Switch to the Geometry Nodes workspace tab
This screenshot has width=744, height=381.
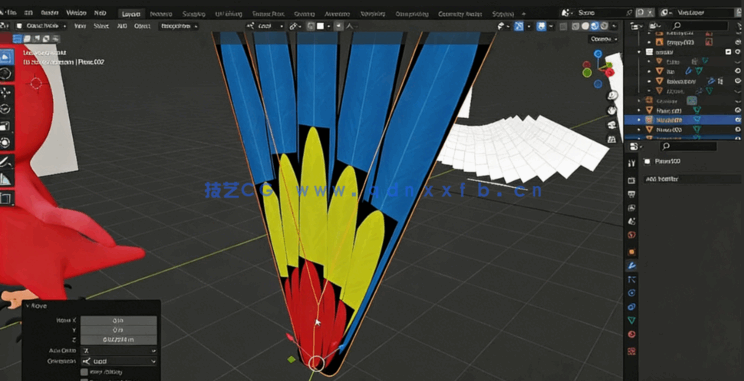click(460, 13)
